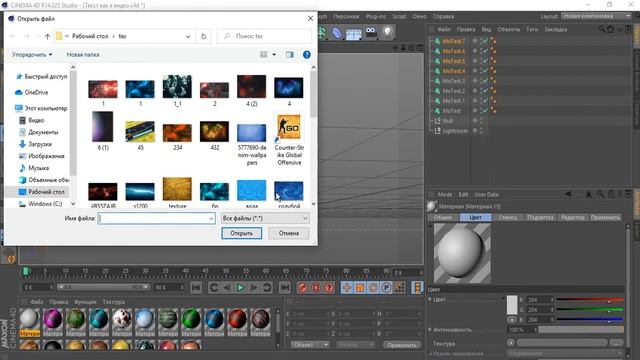Open the Теги menu in Object Manager
Image resolution: width=640 pixels, height=360 pixels.
click(x=532, y=29)
